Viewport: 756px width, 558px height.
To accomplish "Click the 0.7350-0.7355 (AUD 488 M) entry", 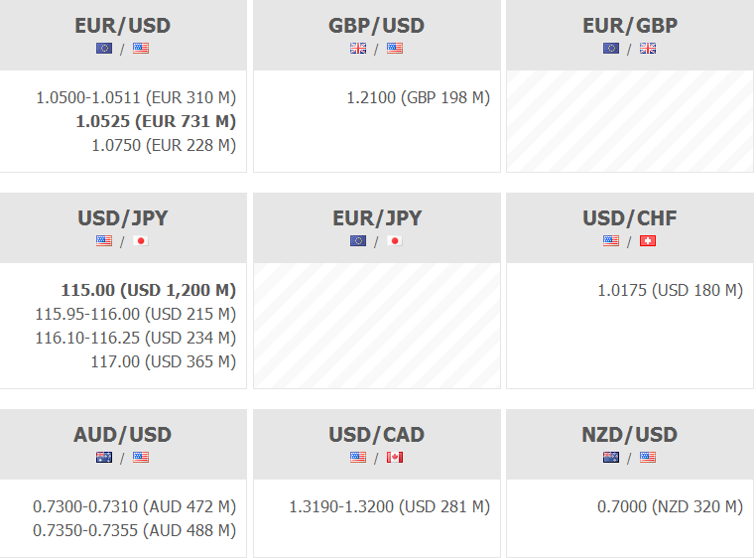I will [134, 530].
